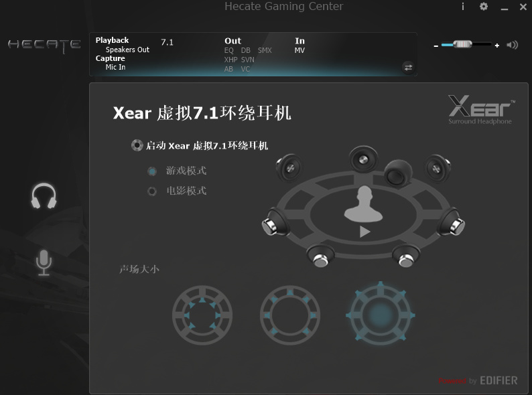The image size is (532, 395).
Task: Open the microphone settings in sidebar
Action: [44, 262]
